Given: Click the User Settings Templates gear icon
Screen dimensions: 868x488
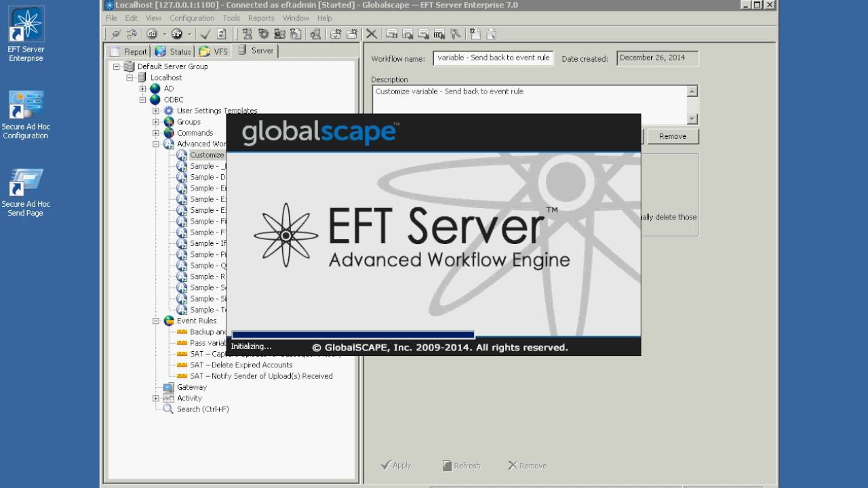Looking at the screenshot, I should [x=169, y=110].
